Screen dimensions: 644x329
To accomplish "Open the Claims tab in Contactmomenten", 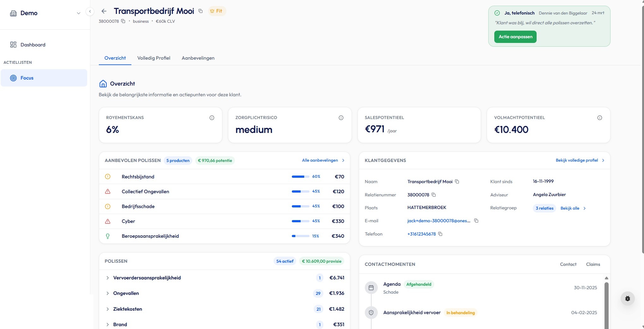I will point(593,264).
